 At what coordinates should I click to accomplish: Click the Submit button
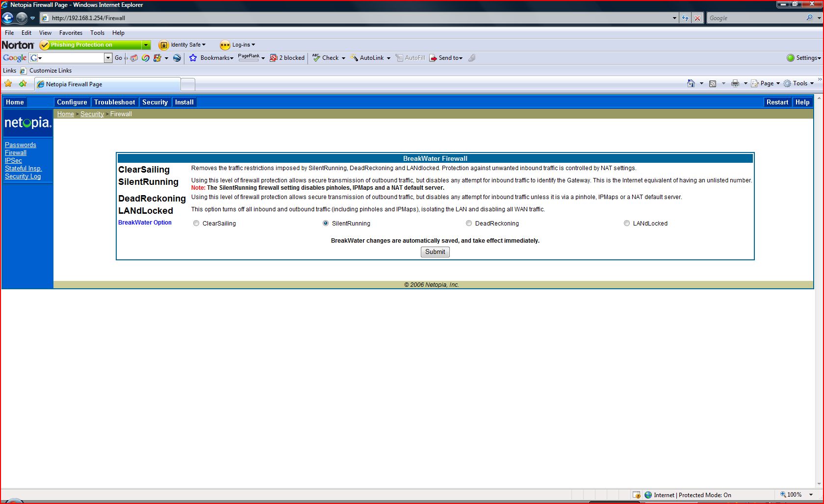435,252
